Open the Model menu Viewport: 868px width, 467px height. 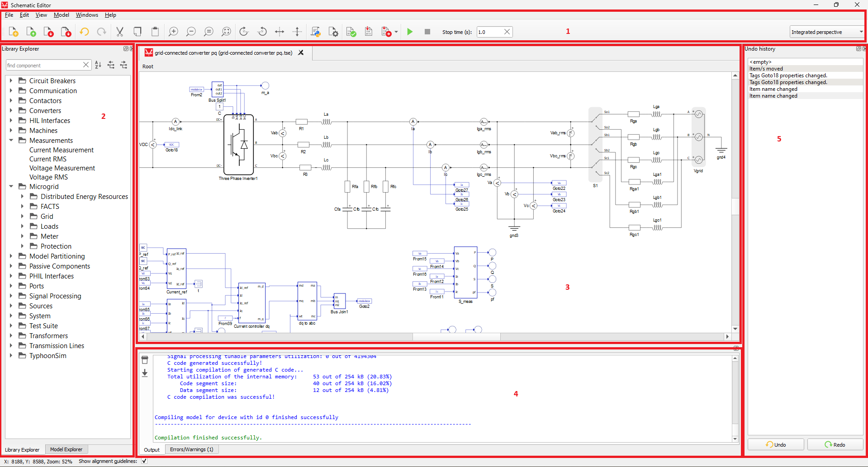[x=61, y=15]
